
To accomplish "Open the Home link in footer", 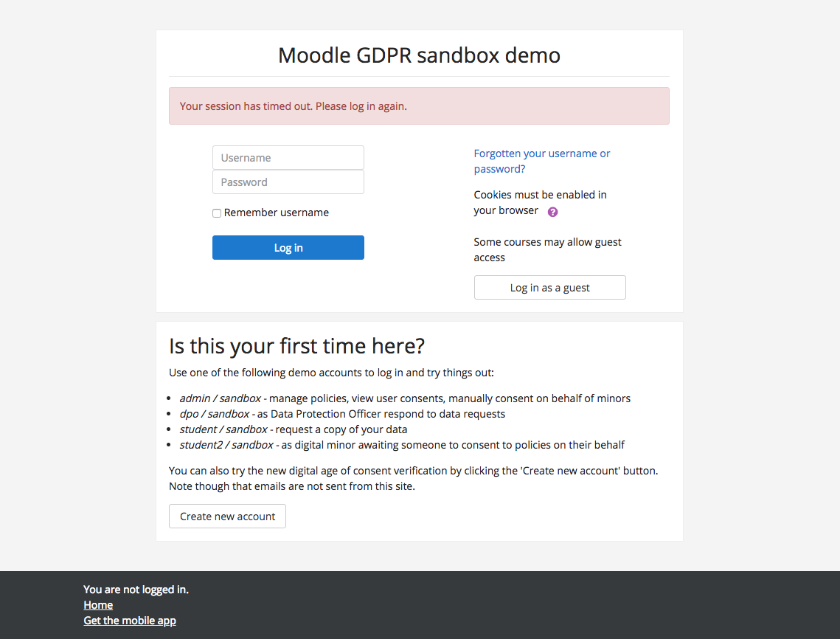I will coord(98,605).
